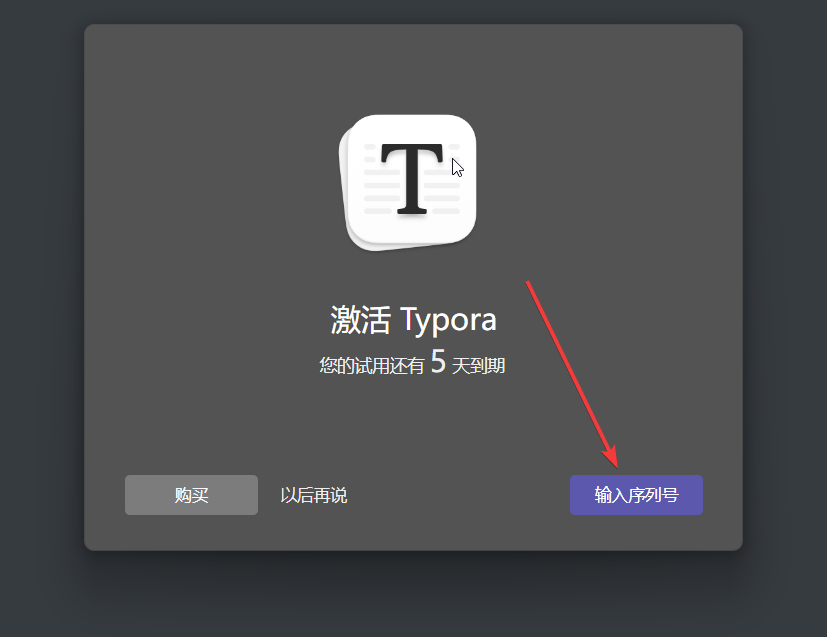Click the large number 5 in the trial notice

[x=438, y=362]
